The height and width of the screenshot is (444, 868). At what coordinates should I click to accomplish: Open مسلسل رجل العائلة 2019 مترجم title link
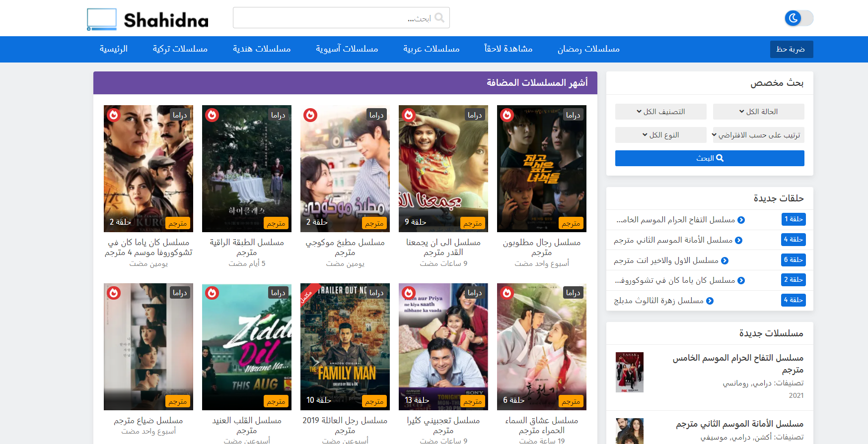point(345,426)
